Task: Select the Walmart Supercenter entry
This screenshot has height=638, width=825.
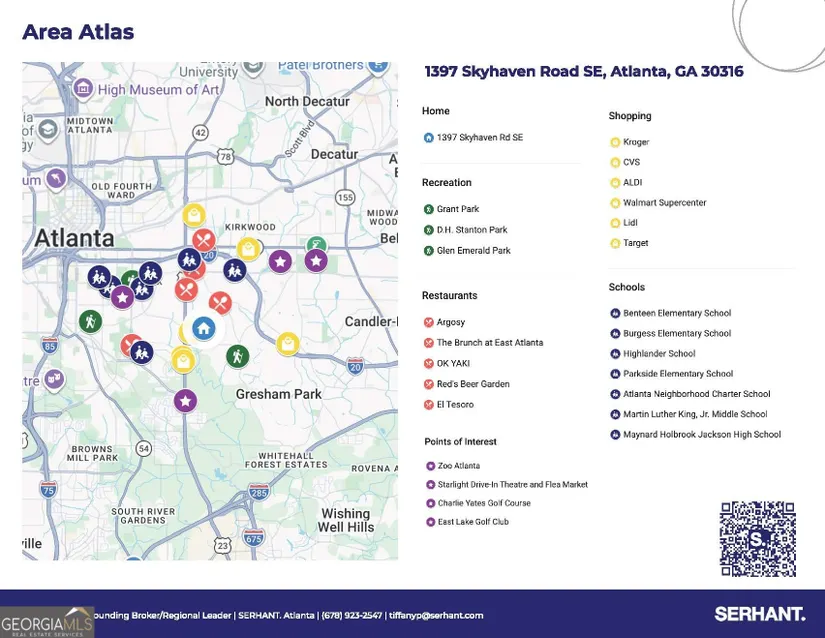Action: [658, 202]
